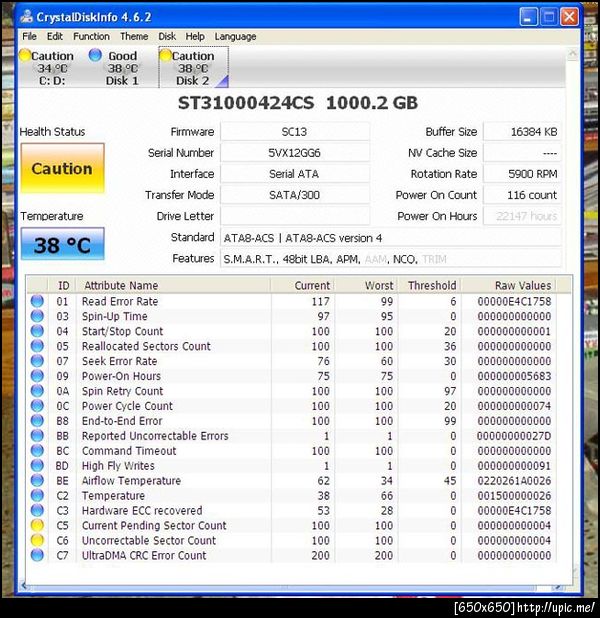This screenshot has height=618, width=600.
Task: Click the 38 °C temperature button
Action: point(62,244)
